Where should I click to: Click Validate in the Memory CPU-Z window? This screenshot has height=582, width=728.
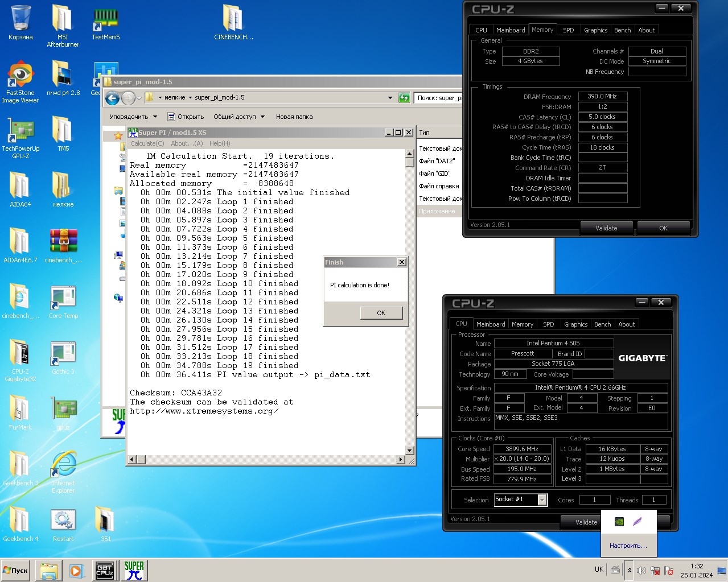606,228
